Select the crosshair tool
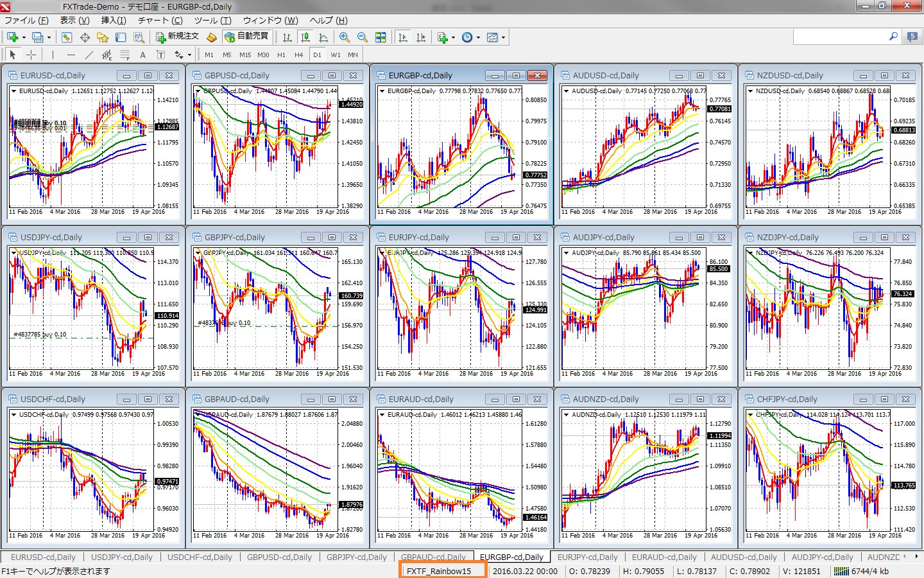 click(x=31, y=55)
